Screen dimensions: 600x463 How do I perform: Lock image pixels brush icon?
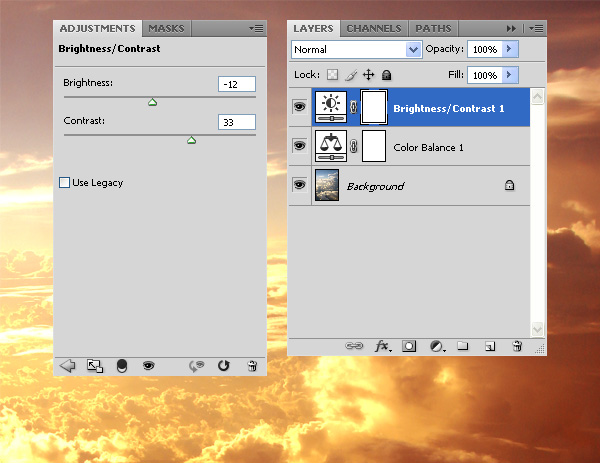351,75
